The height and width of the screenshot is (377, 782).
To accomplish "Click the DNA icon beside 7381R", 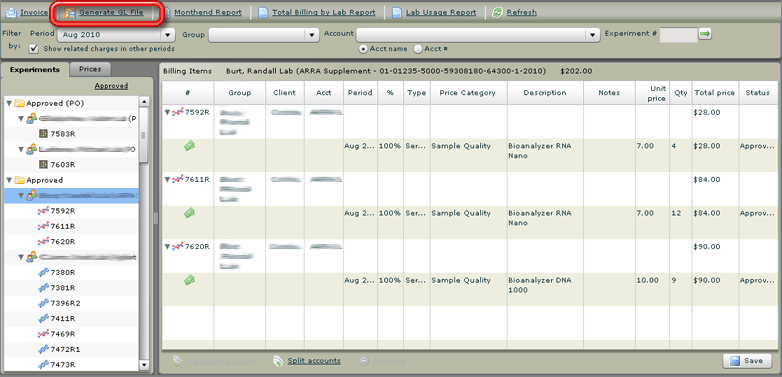I will (43, 288).
